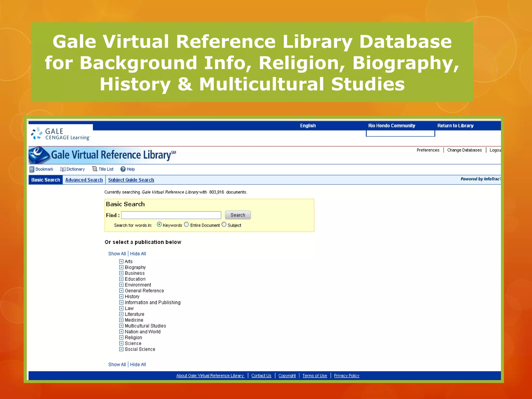
Task: Switch to the Advanced Search tab
Action: click(84, 180)
